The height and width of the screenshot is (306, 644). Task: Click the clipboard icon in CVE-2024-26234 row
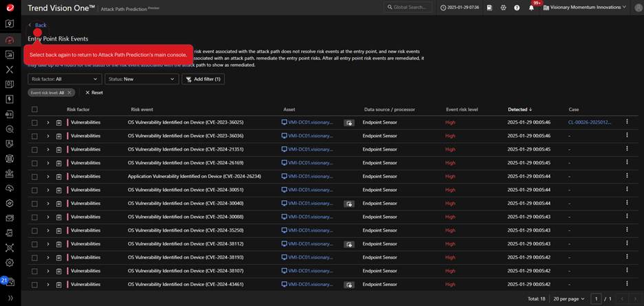click(58, 176)
